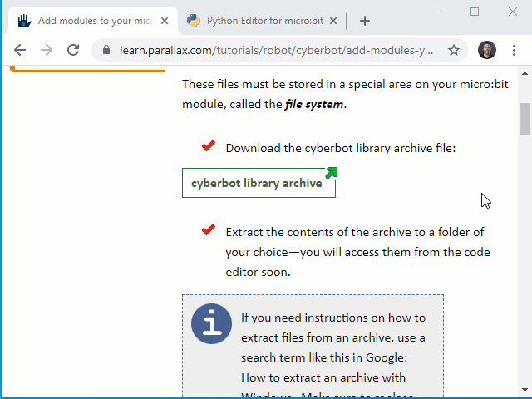The height and width of the screenshot is (399, 532).
Task: Bookmark this page with the star icon
Action: (454, 50)
